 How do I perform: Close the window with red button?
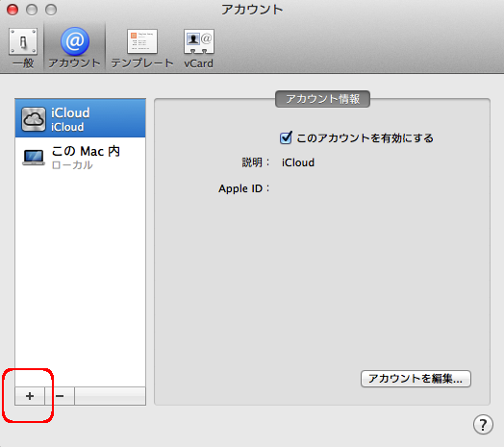click(x=13, y=10)
